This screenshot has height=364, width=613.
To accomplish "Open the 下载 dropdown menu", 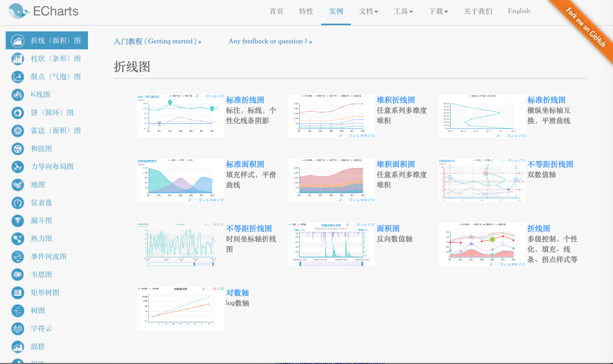I will (438, 11).
